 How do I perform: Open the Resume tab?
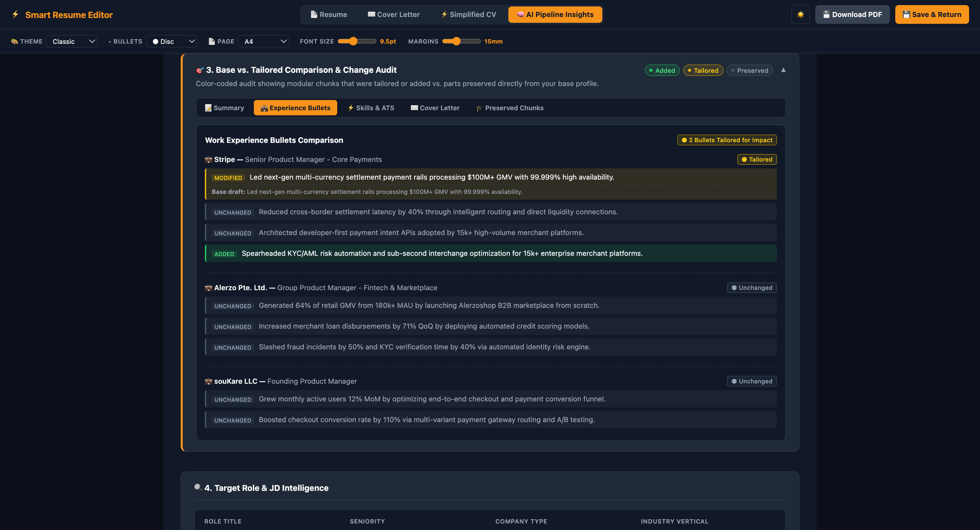[x=329, y=14]
